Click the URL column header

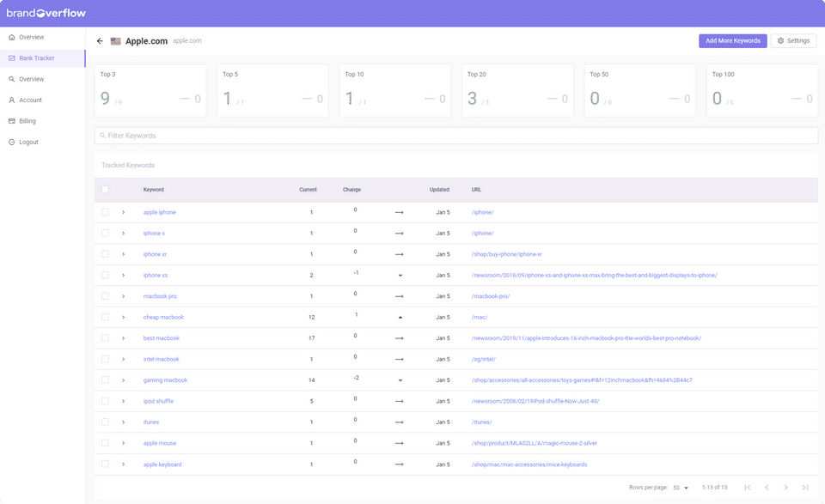[476, 190]
